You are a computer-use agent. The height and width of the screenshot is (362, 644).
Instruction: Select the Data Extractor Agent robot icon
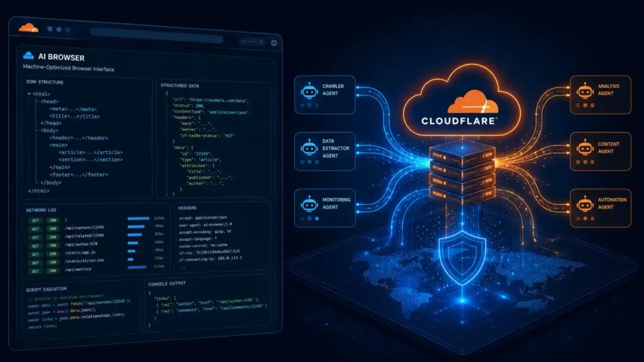tap(309, 148)
